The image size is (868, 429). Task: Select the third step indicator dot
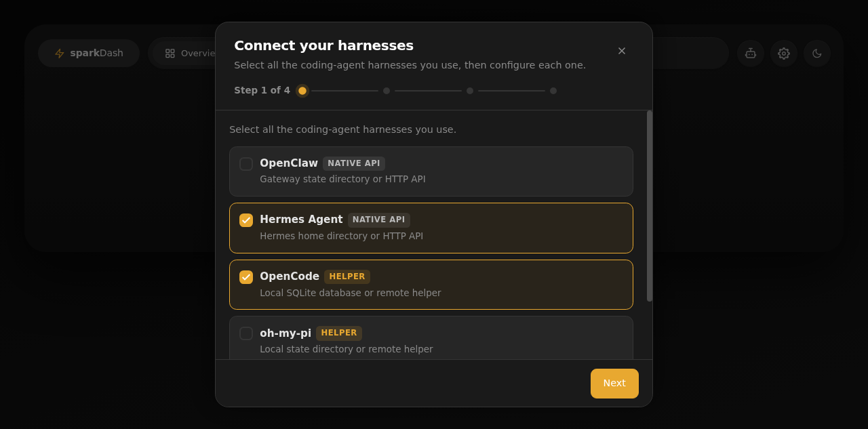tap(470, 91)
